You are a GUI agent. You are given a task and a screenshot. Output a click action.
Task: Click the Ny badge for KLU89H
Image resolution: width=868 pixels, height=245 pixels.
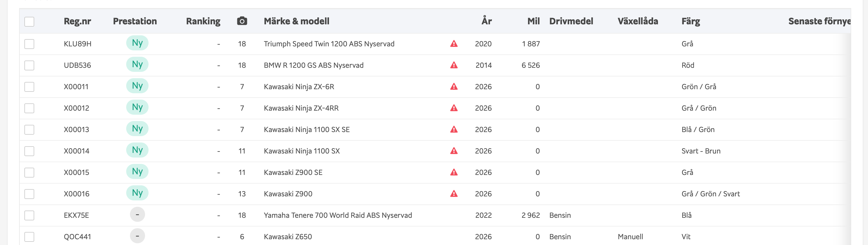[x=137, y=43]
